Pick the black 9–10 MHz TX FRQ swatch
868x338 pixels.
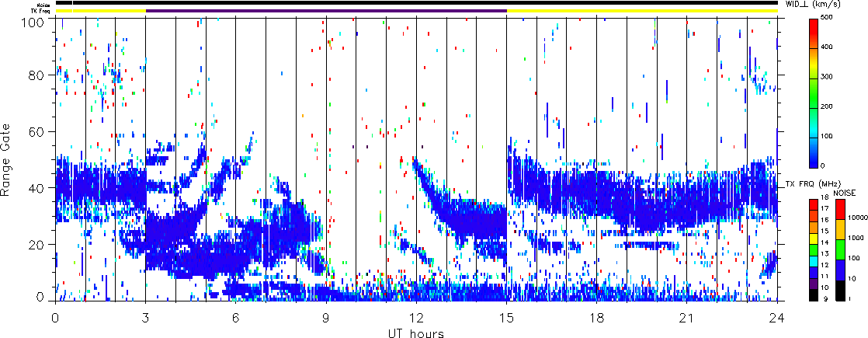[814, 295]
